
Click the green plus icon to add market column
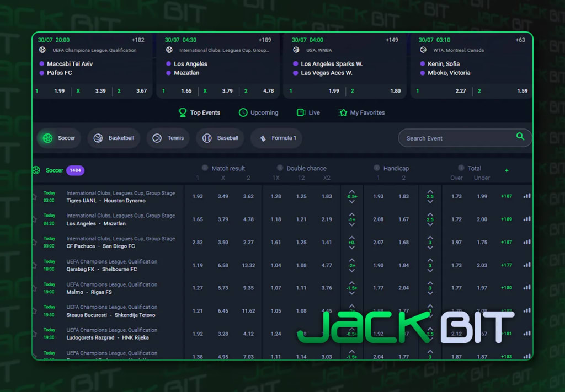tap(507, 170)
